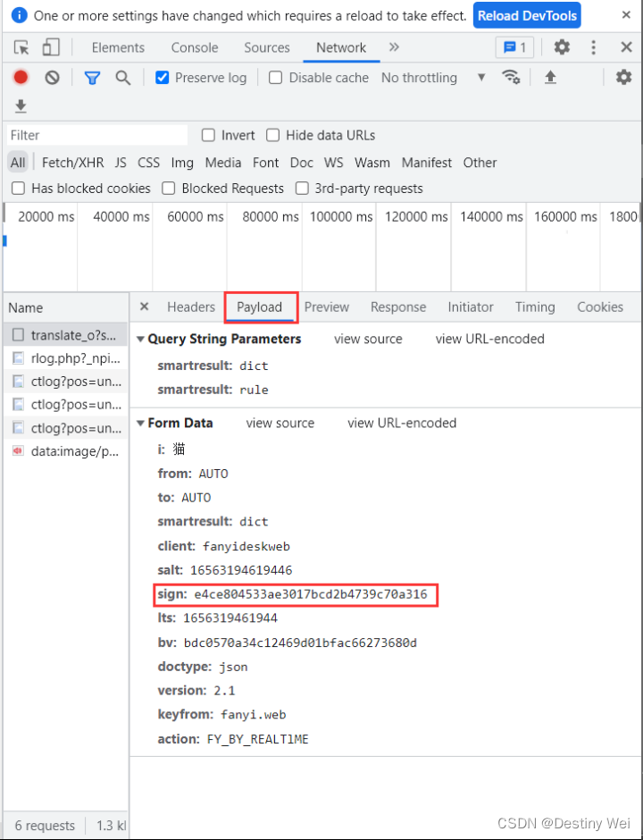Switch to the Elements tab
643x840 pixels.
click(118, 47)
